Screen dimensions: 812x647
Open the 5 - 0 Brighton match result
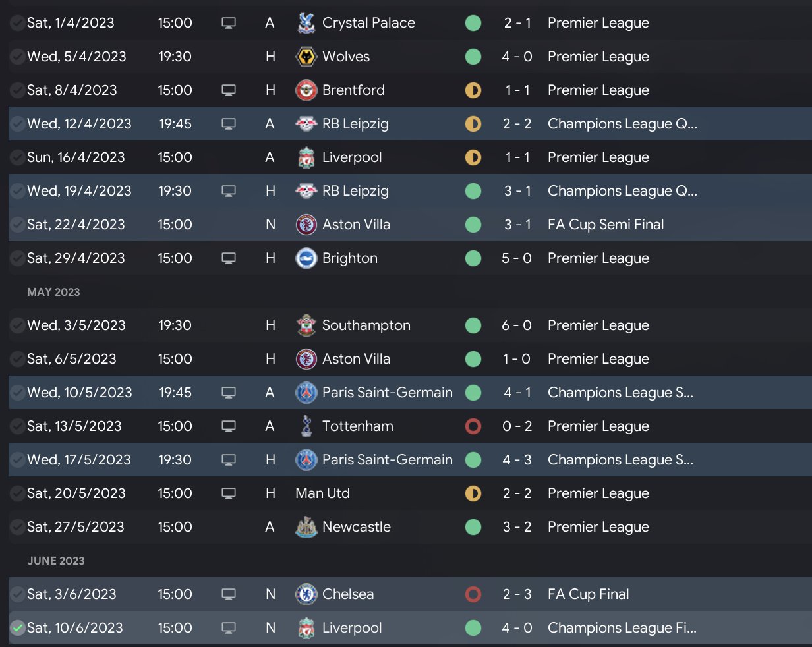coord(517,258)
